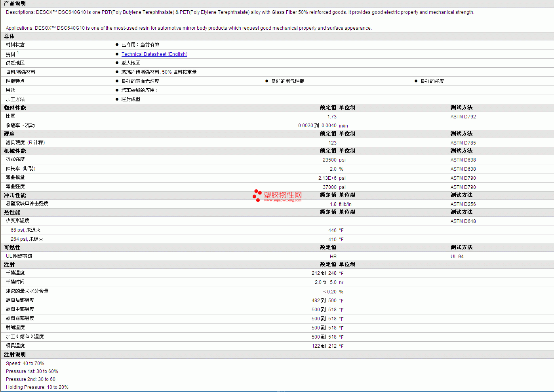
Task: Click ASTM D256 test method
Action: point(463,204)
